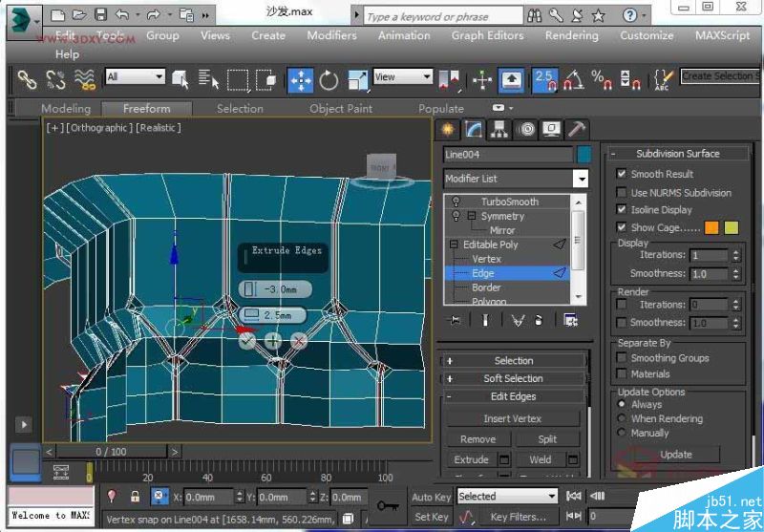Toggle the selection lock padlock icon
This screenshot has width=764, height=532.
click(135, 497)
